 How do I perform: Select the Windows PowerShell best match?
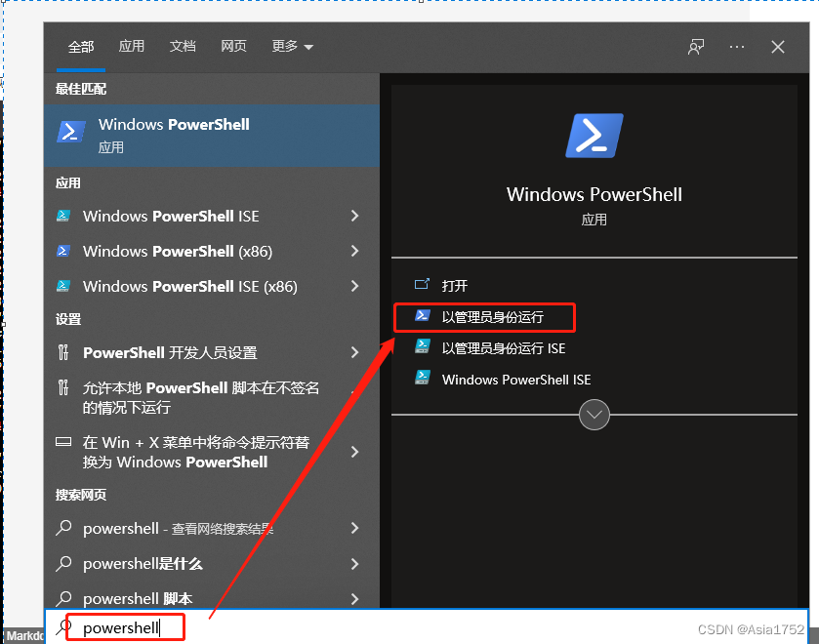(x=212, y=136)
